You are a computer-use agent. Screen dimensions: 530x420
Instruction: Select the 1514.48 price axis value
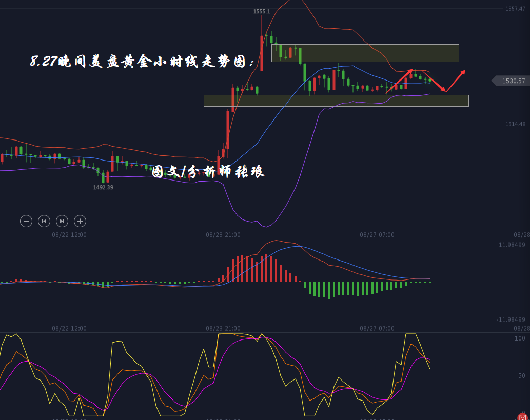(x=515, y=124)
